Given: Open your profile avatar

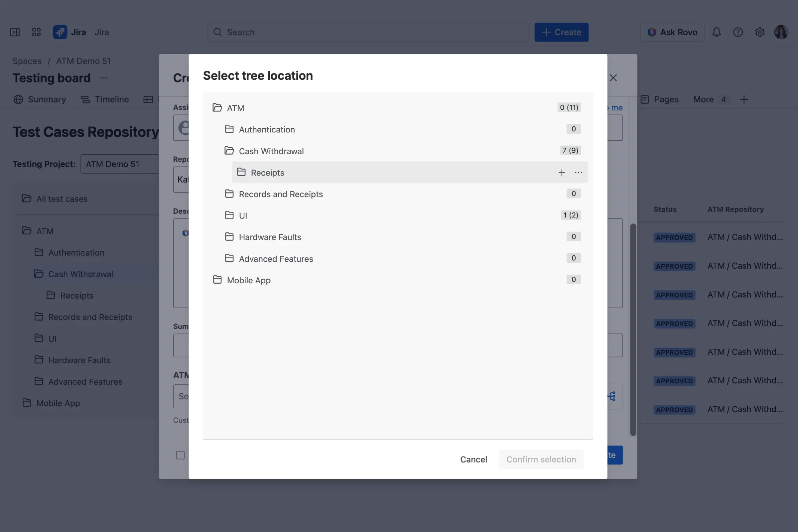Looking at the screenshot, I should pos(781,32).
